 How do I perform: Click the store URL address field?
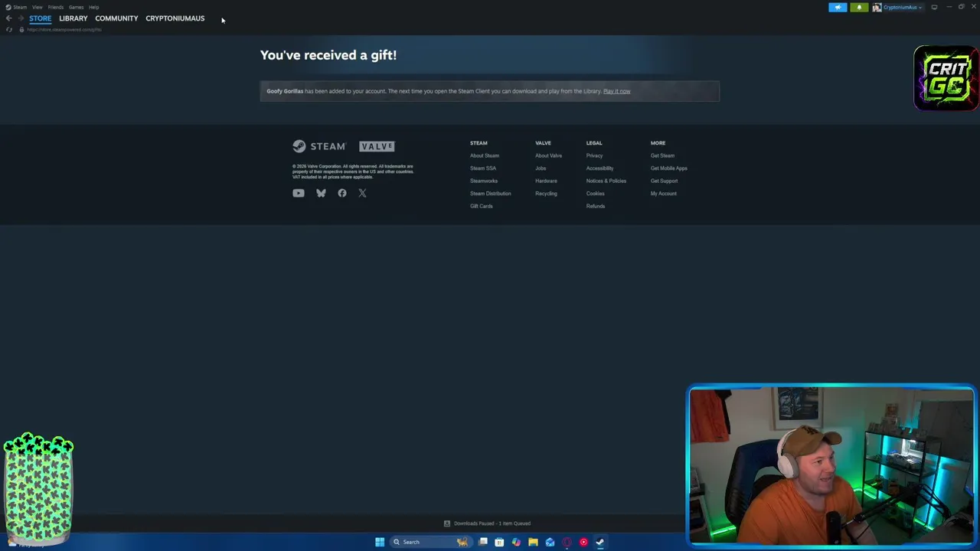click(64, 29)
